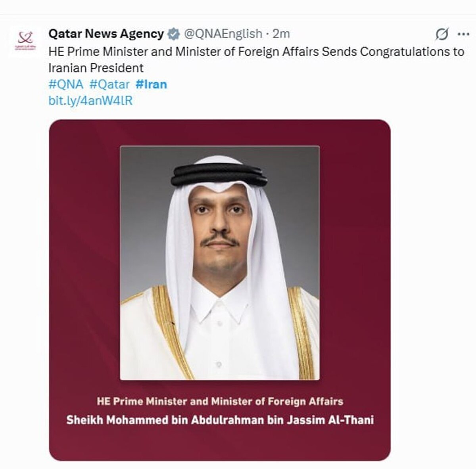
Task: Click the black agal headband in portrait
Action: pos(219,175)
